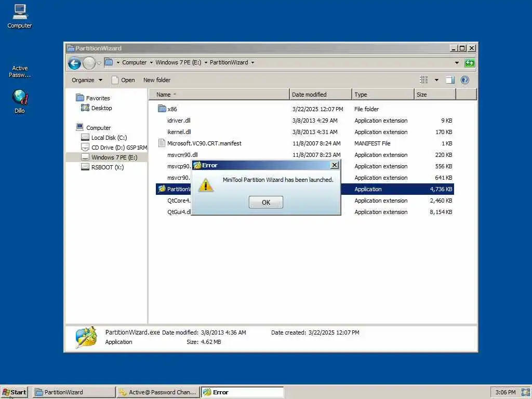Click OK in the Error dialog
The image size is (532, 399).
265,202
